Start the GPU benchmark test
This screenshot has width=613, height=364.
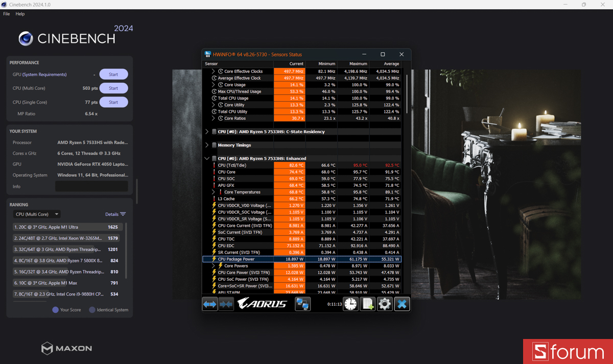(113, 75)
